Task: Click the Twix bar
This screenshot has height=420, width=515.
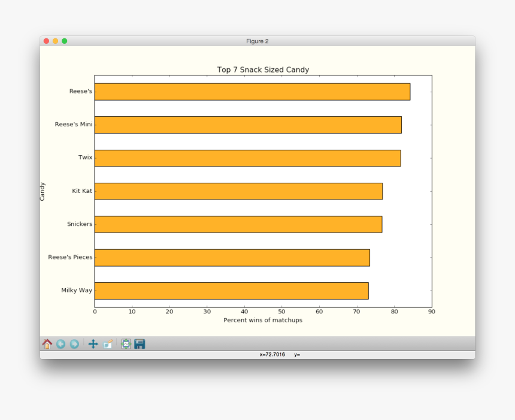Action: 248,158
